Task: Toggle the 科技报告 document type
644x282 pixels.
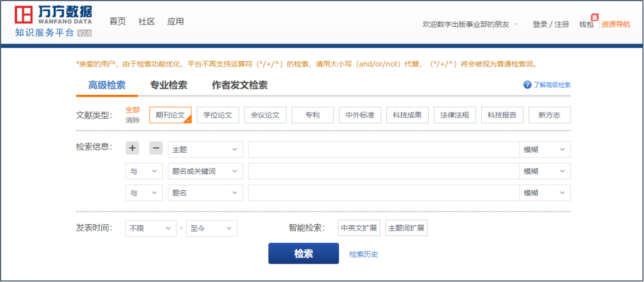Action: [x=502, y=115]
